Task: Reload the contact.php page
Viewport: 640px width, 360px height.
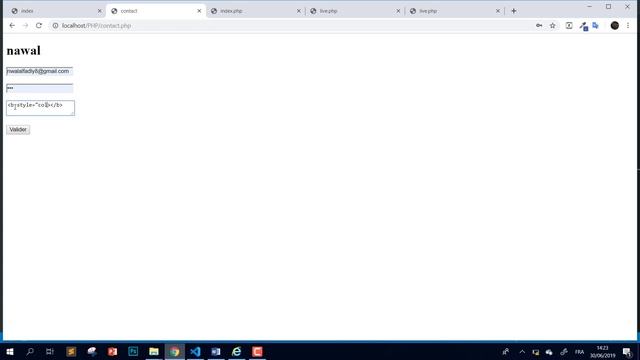Action: (39, 25)
